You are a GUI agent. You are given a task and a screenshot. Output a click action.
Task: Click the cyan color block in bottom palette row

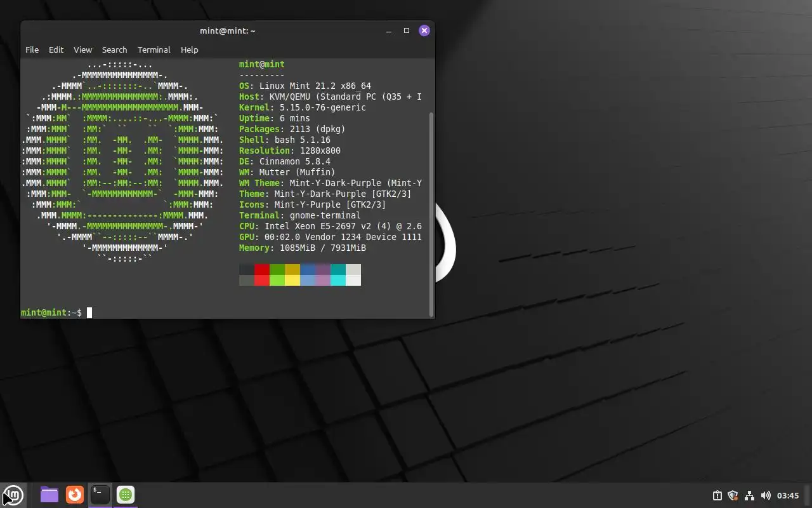coord(338,280)
